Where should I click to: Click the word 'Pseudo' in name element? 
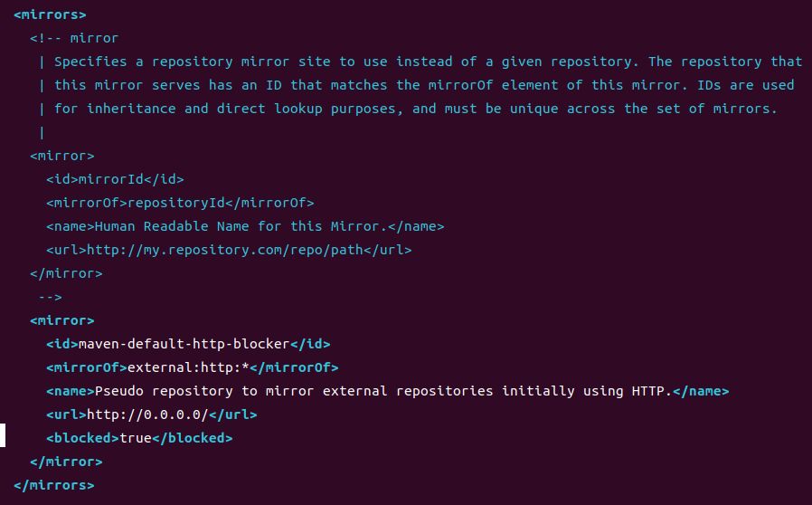coord(119,391)
